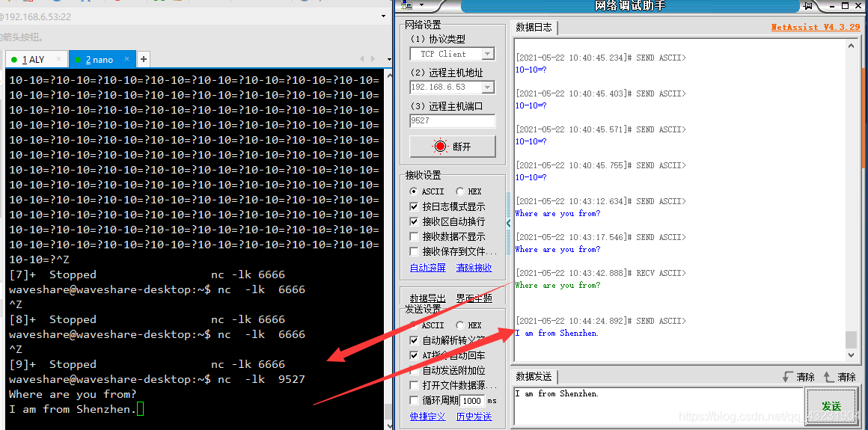This screenshot has height=430, width=868.
Task: Click the 发送 send button
Action: [x=831, y=406]
